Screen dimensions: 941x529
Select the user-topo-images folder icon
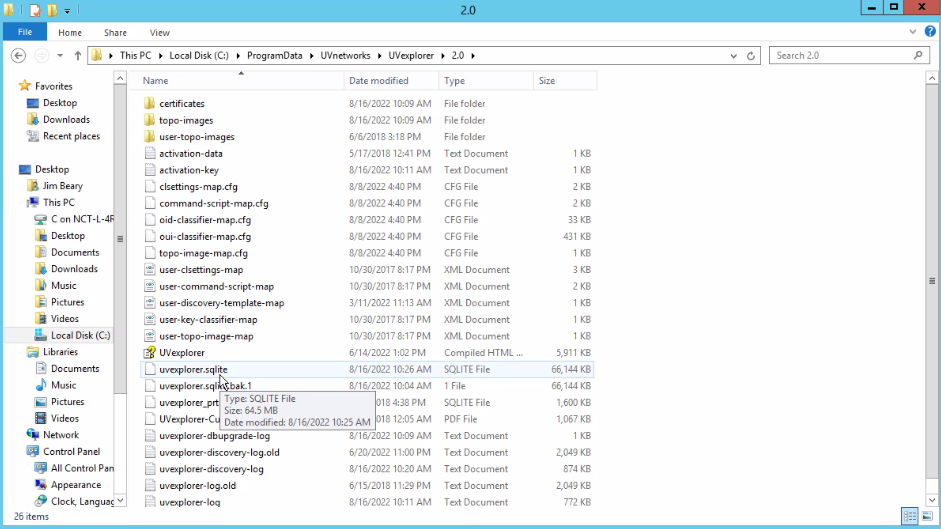pyautogui.click(x=150, y=137)
